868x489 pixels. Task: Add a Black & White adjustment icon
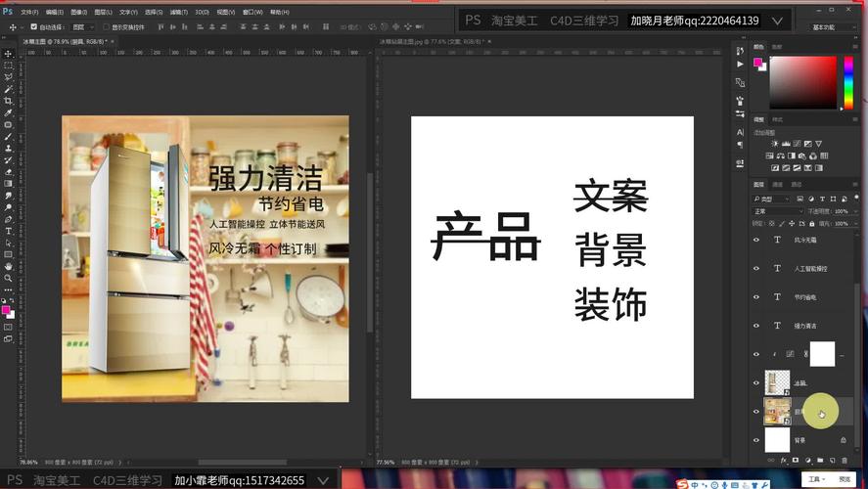pyautogui.click(x=792, y=156)
